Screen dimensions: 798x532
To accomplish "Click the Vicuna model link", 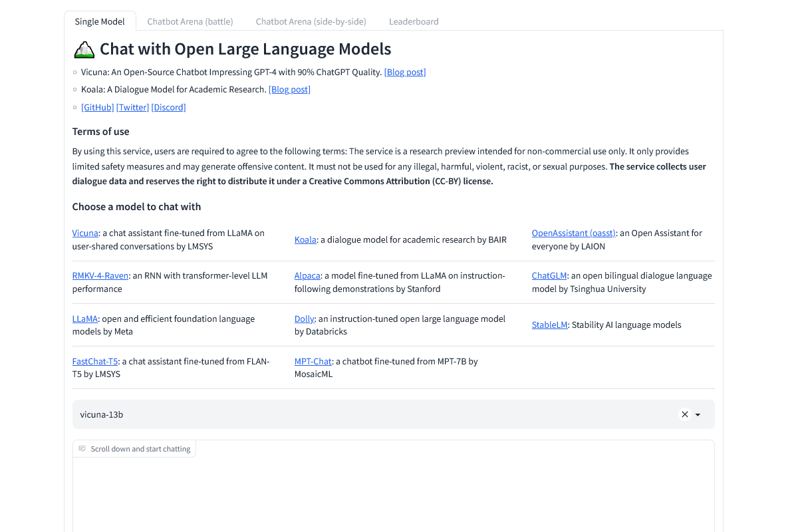I will 85,233.
